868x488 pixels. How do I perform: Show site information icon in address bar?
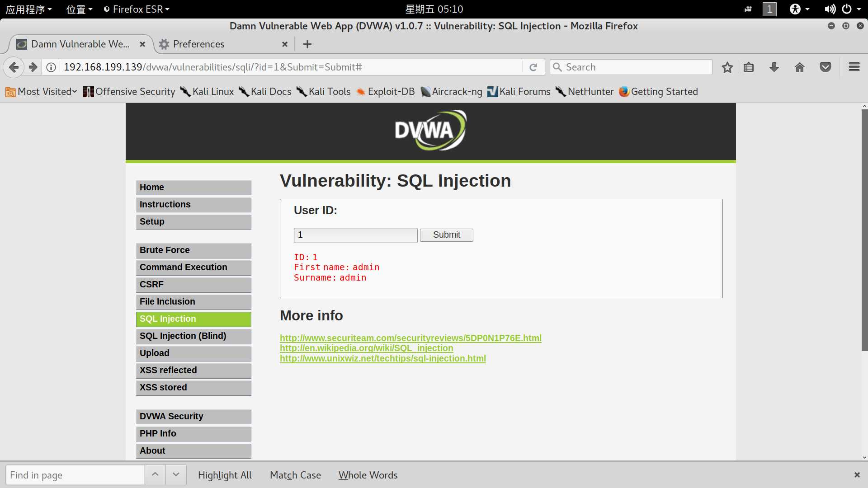pyautogui.click(x=51, y=67)
